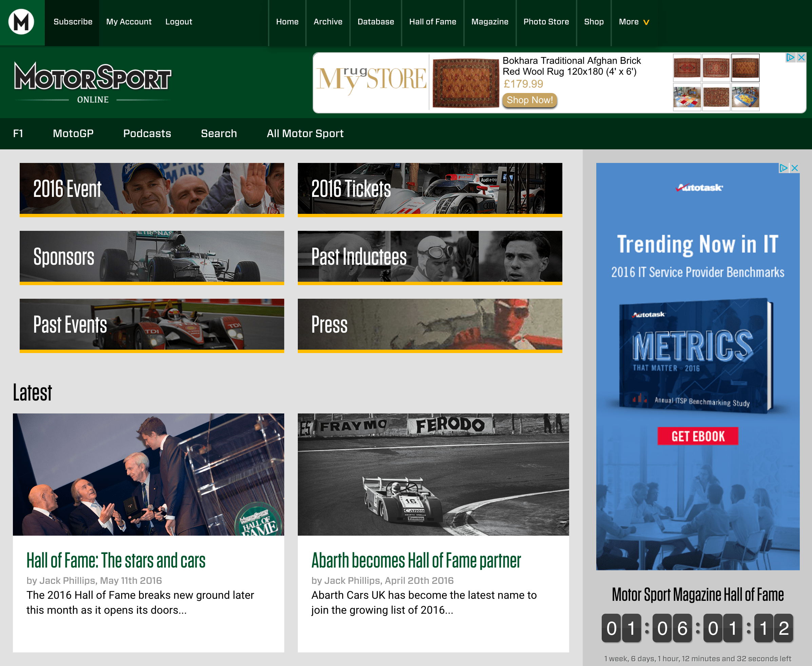Click the Motor Sport Online logo
Viewport: 812px width, 666px height.
[92, 82]
